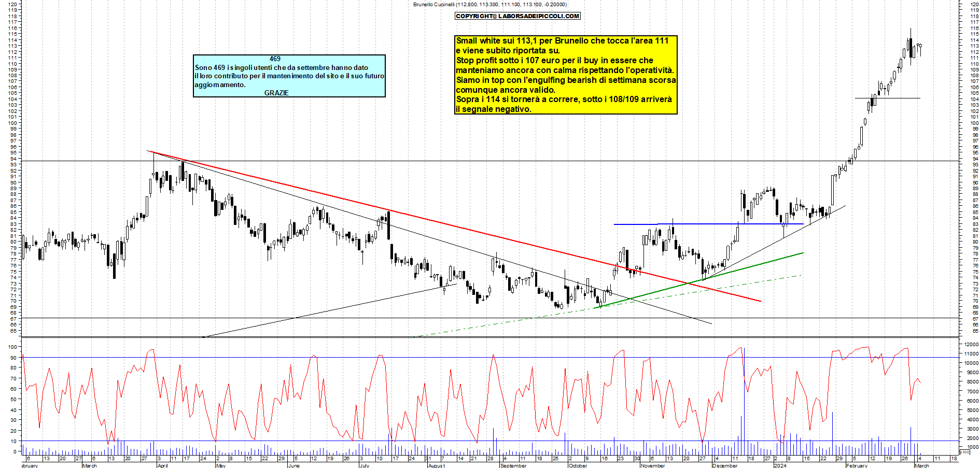Click the 'September' month label on time axis
980x468 pixels.
[x=513, y=465]
